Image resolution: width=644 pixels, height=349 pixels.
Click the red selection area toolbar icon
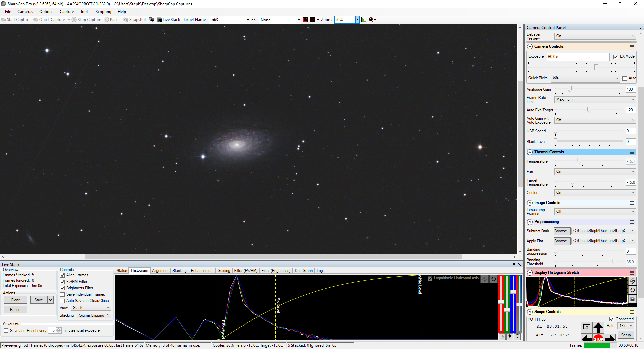(305, 20)
